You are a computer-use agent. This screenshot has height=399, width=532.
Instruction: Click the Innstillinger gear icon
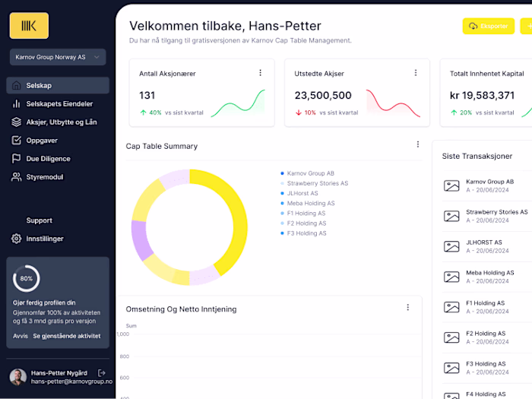tap(17, 239)
